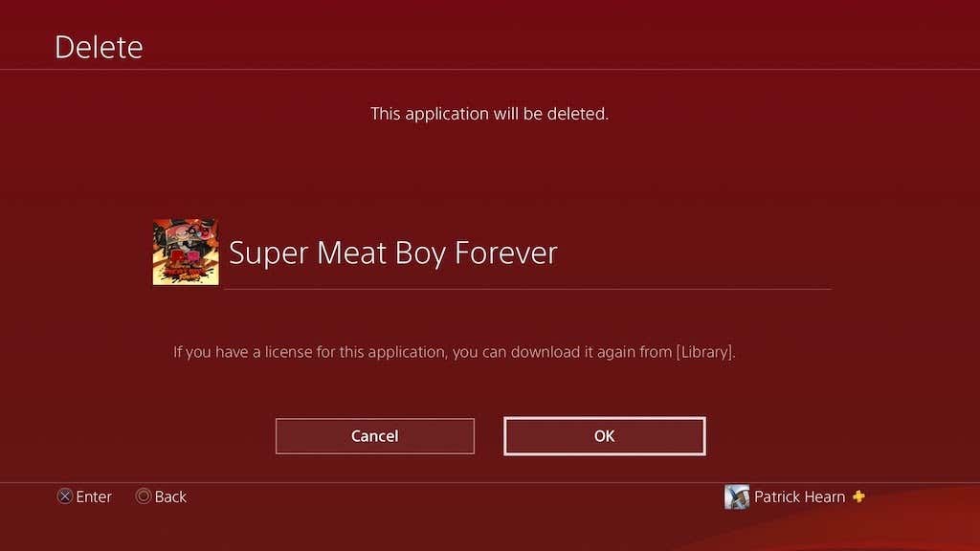Click the Super Meat Boy Forever title
980x551 pixels.
393,253
